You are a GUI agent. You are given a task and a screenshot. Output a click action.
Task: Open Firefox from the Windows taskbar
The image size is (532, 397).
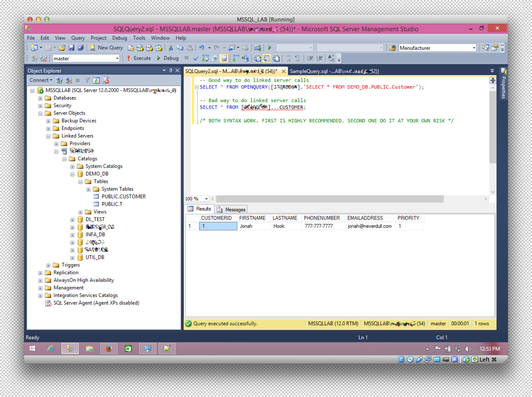pyautogui.click(x=109, y=349)
